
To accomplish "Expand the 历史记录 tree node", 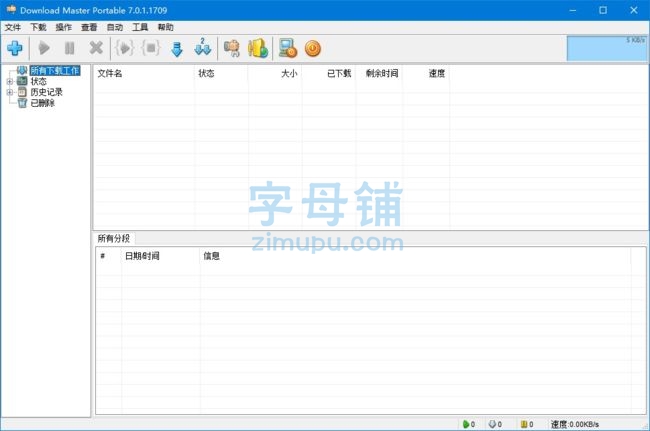I will click(10, 92).
